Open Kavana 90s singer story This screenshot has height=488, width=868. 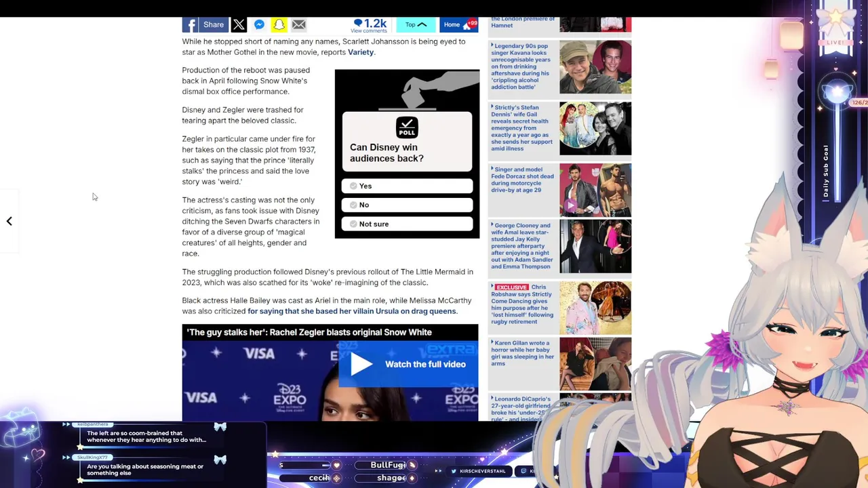pos(521,66)
